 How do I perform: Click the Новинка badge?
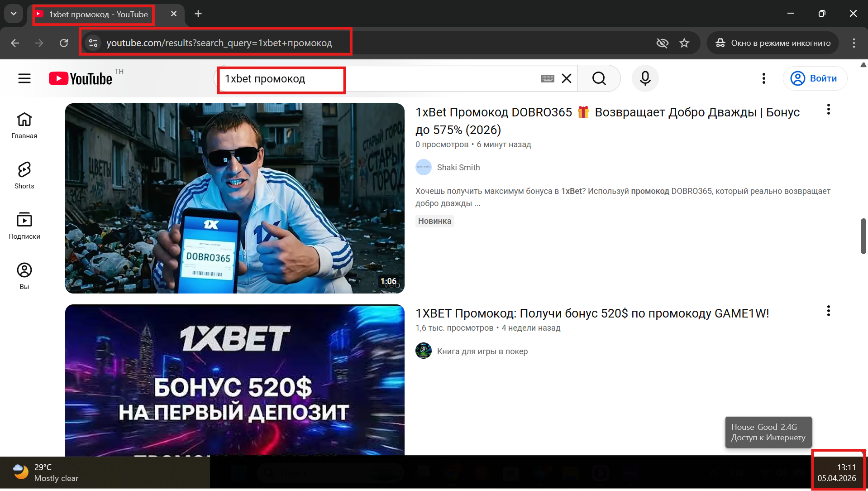click(x=434, y=221)
